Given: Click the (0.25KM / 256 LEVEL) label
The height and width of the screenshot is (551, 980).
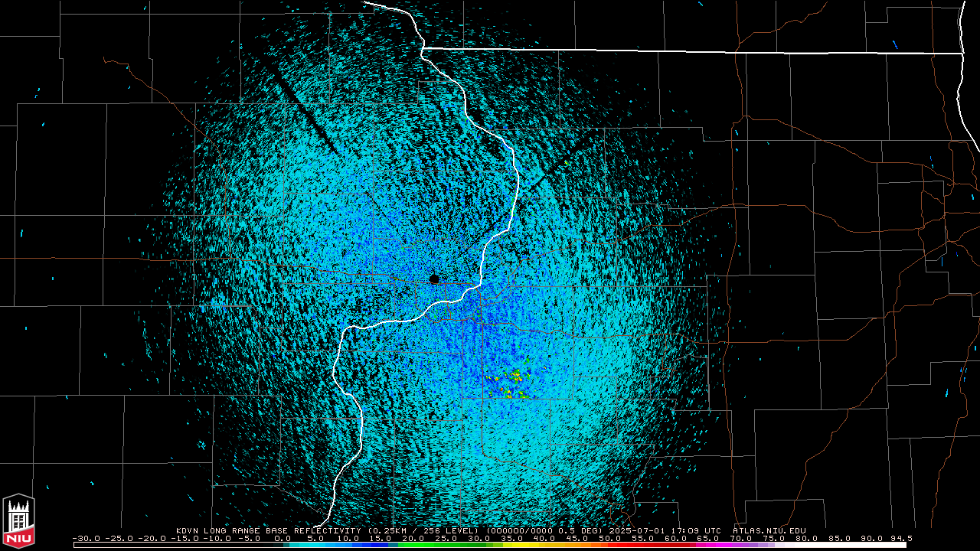Looking at the screenshot, I should [424, 530].
